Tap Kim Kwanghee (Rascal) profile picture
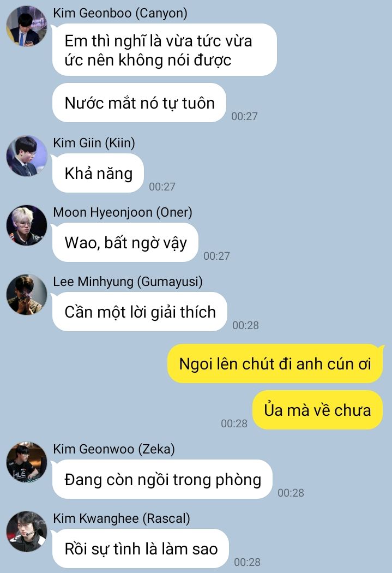The width and height of the screenshot is (392, 573). click(x=27, y=532)
